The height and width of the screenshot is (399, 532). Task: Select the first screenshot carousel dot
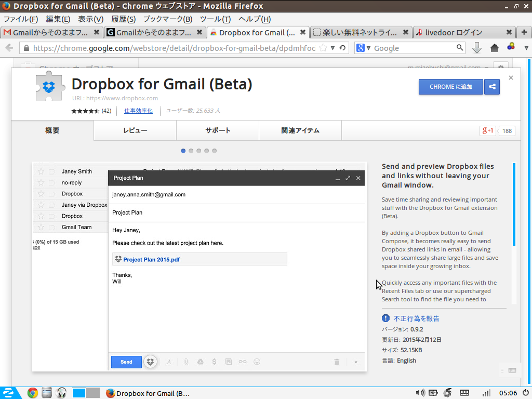(x=183, y=151)
